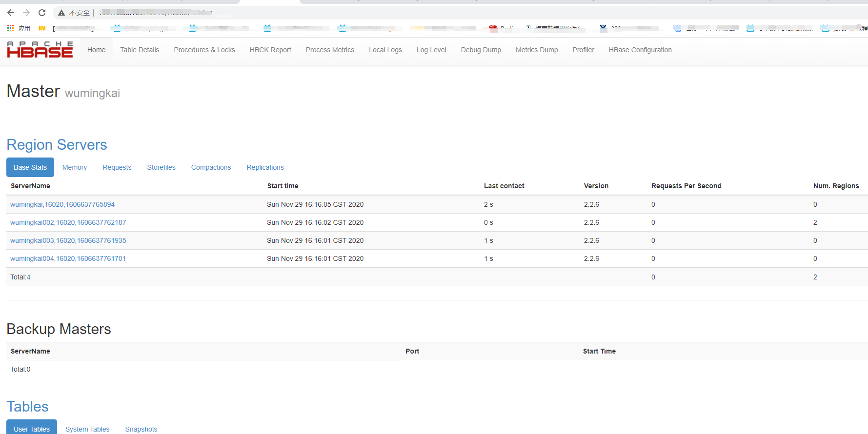Reload the page with the refresh icon

pos(42,13)
